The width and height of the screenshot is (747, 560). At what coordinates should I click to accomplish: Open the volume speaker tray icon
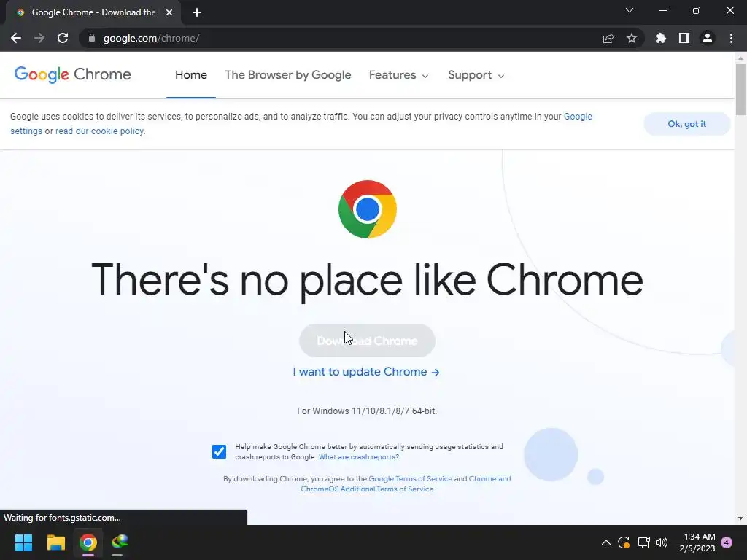click(x=662, y=542)
